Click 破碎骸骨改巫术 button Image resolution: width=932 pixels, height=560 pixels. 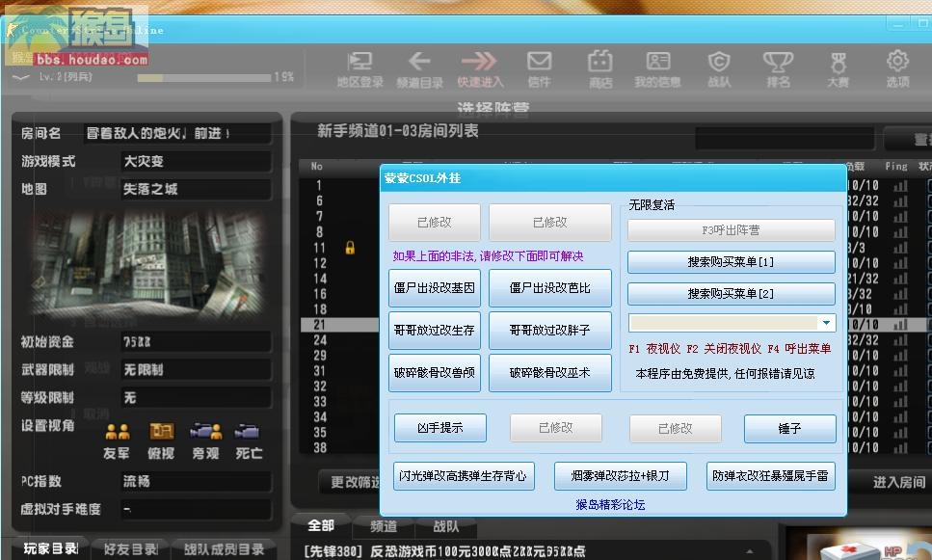[x=549, y=373]
